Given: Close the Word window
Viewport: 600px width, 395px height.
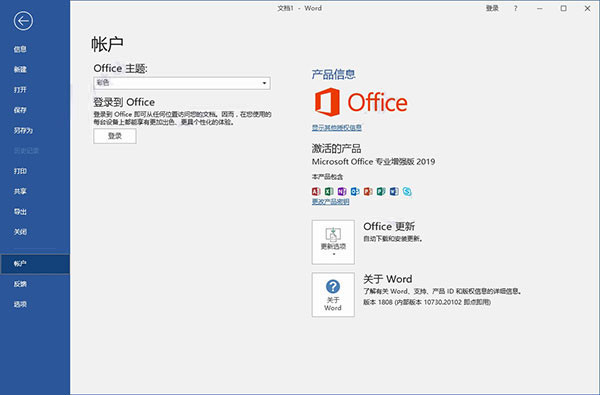Looking at the screenshot, I should (x=587, y=8).
